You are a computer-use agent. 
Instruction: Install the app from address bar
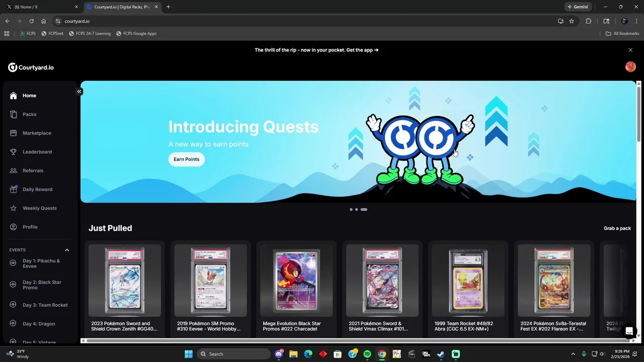click(560, 21)
